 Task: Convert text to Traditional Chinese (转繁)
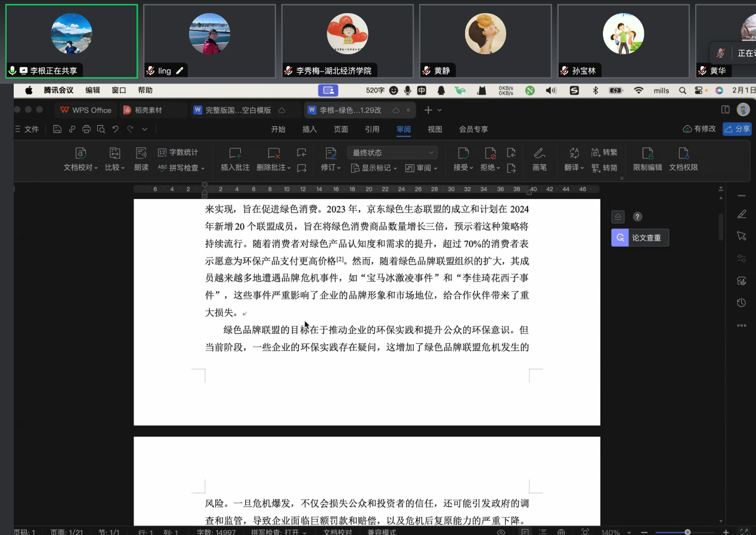point(604,153)
